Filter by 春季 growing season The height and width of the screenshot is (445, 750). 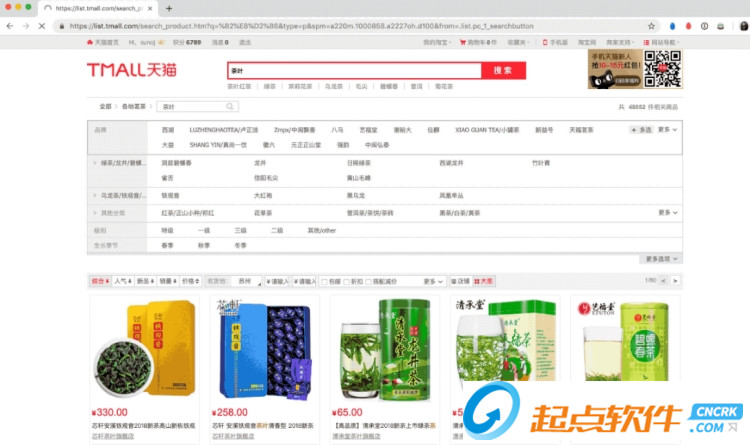tap(167, 245)
